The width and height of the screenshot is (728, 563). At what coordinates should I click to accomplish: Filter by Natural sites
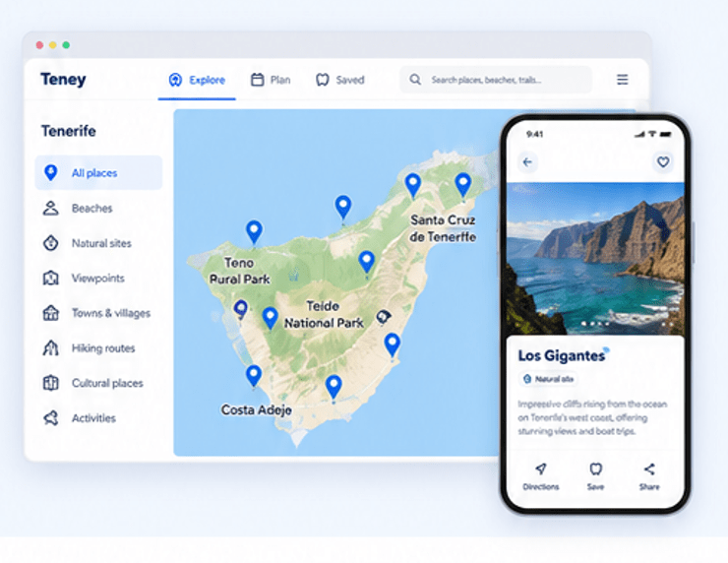[x=98, y=243]
